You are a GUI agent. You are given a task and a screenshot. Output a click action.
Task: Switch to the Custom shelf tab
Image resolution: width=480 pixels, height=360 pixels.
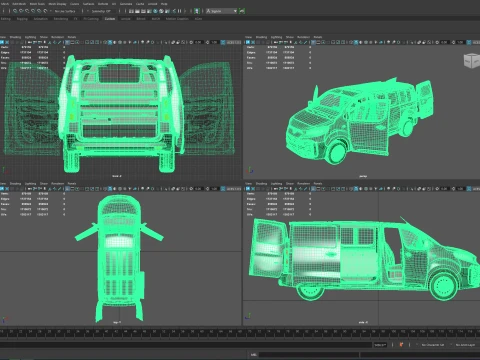(110, 19)
